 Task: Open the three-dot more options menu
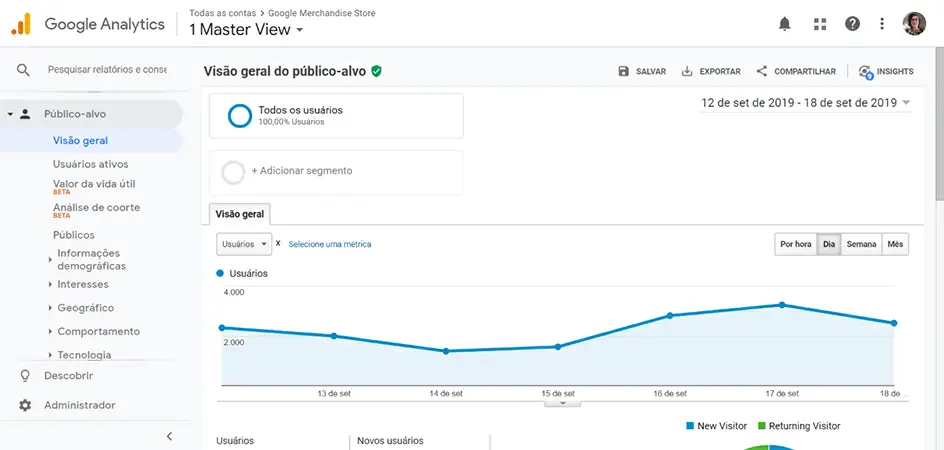pos(882,24)
